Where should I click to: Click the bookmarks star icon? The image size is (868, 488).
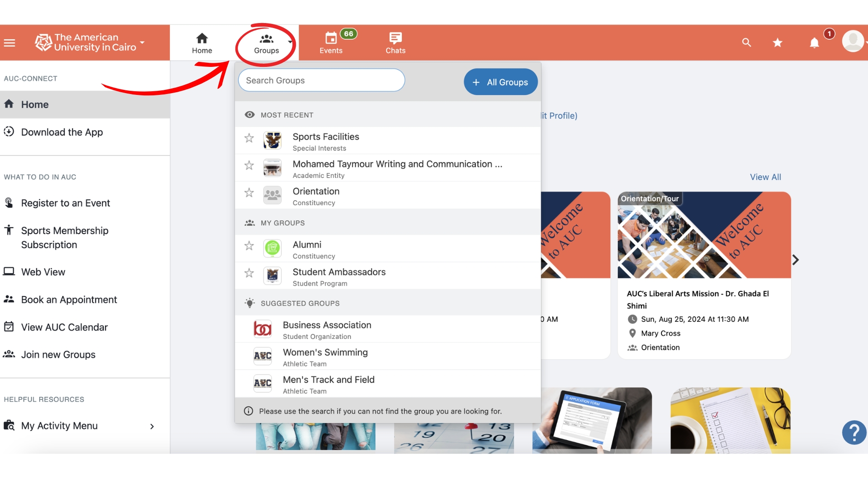coord(777,42)
